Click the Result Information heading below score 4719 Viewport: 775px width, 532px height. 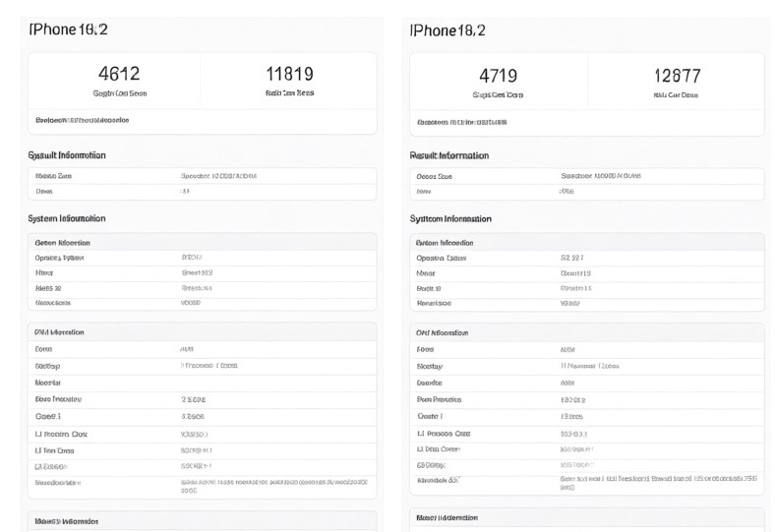449,155
